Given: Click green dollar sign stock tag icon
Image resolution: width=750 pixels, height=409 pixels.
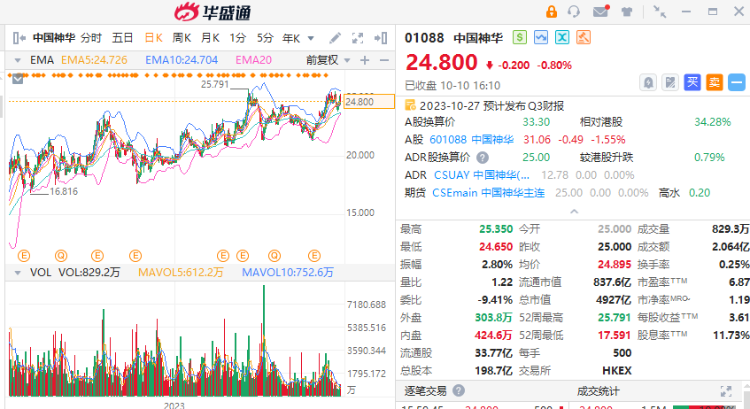Looking at the screenshot, I should pyautogui.click(x=520, y=37).
